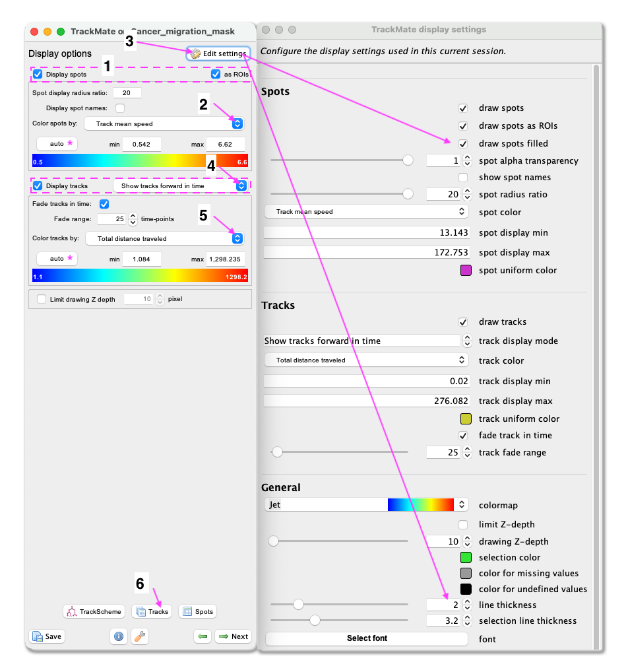This screenshot has height=672, width=626.
Task: Click the green back arrow button
Action: (203, 636)
